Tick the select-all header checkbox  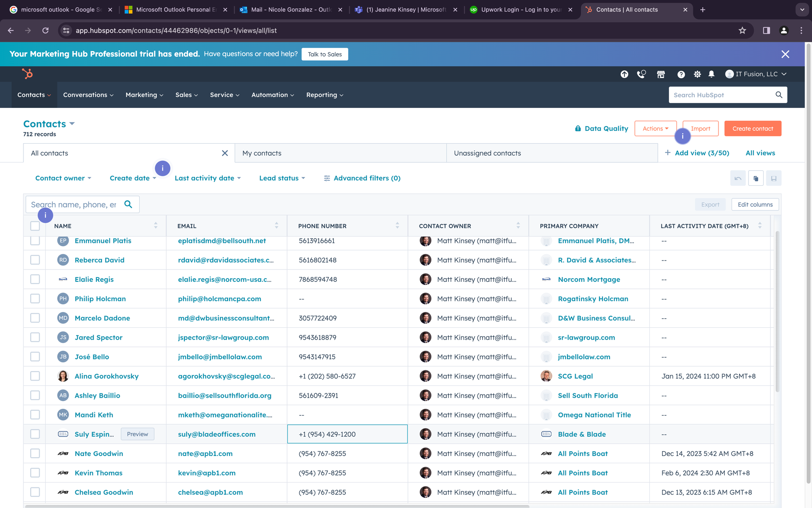(x=35, y=226)
